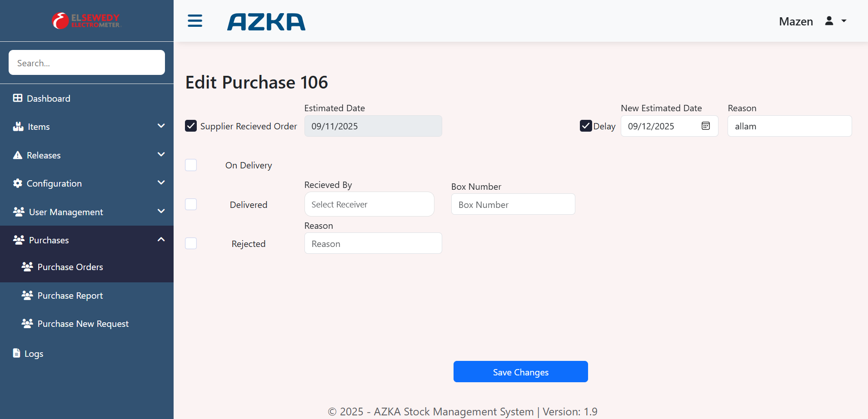Enable the On Delivery checkbox
Screen dimensions: 868x419
[191, 165]
